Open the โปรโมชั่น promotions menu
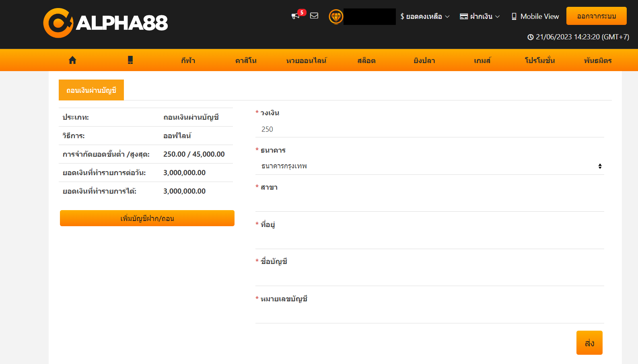 pos(540,61)
